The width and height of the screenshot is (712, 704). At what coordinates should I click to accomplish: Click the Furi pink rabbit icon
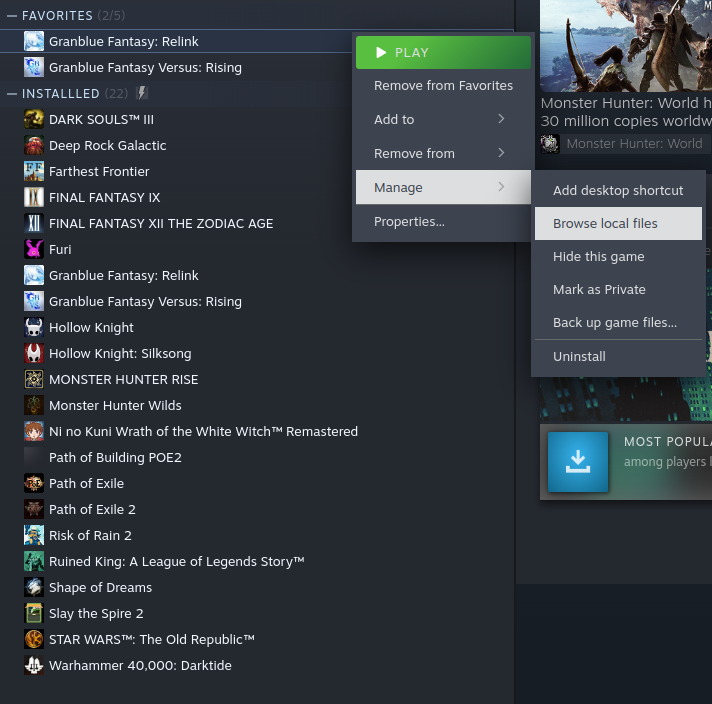(34, 249)
